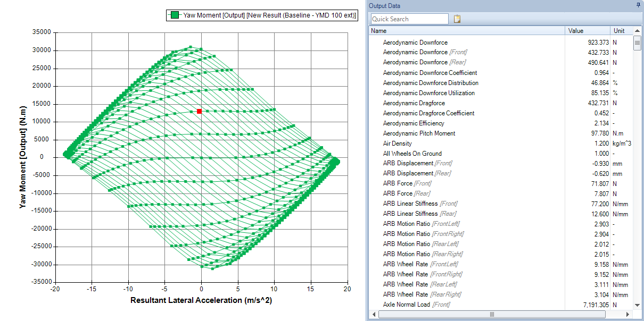Select the Axle Normal Load [Front] row

501,305
